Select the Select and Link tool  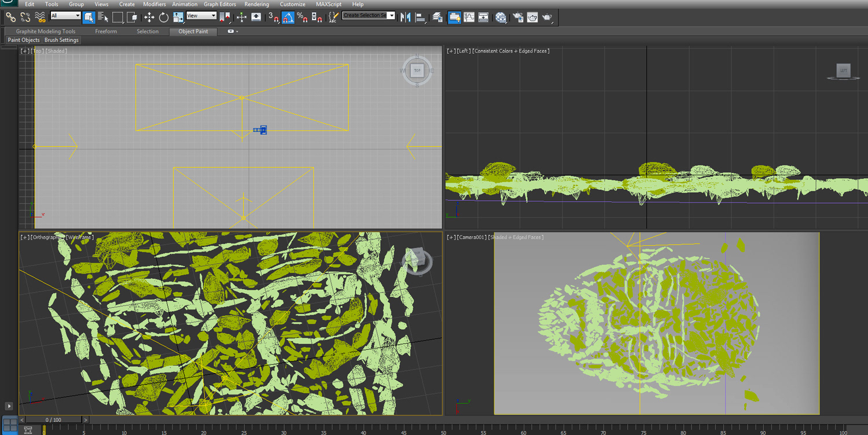click(10, 17)
